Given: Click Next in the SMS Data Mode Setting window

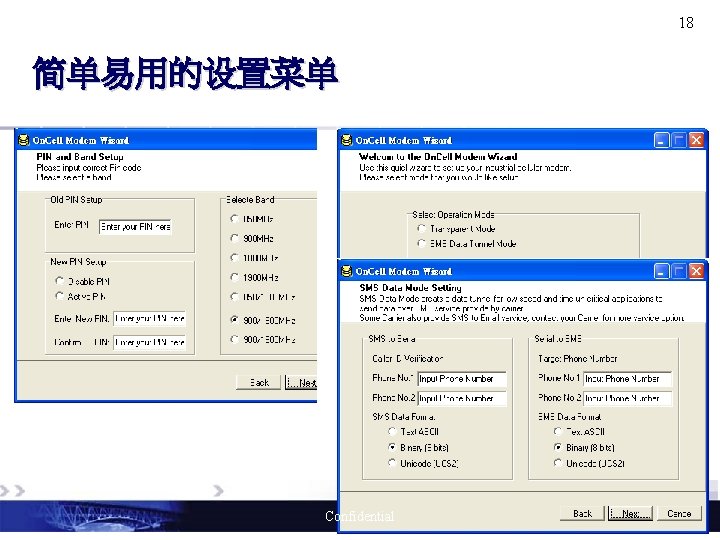Looking at the screenshot, I should click(x=630, y=513).
